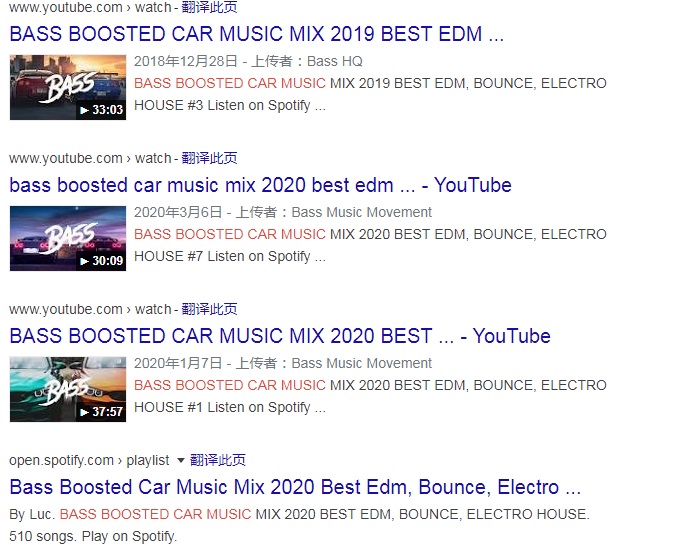Click the first www.youtube.com › watch URL

click(x=90, y=8)
